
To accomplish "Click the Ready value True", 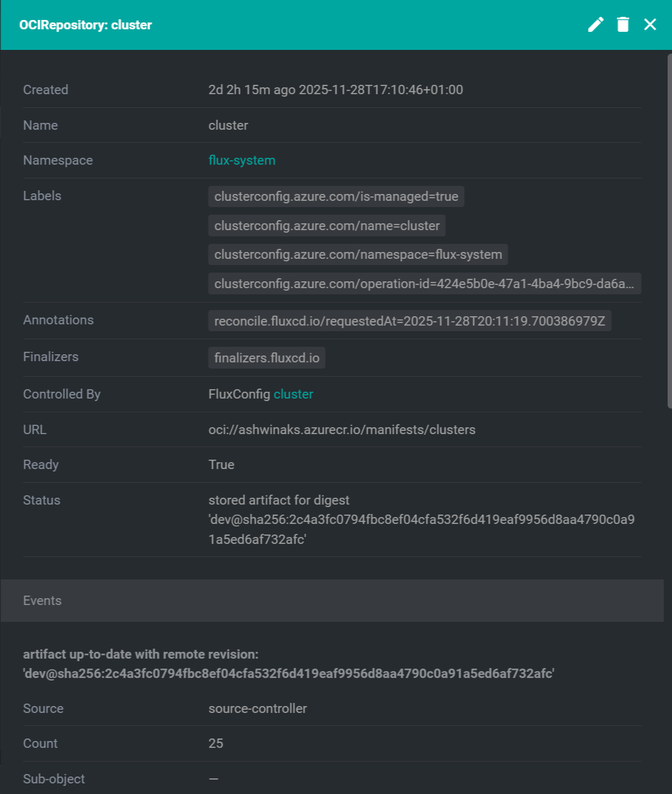I will coord(221,465).
